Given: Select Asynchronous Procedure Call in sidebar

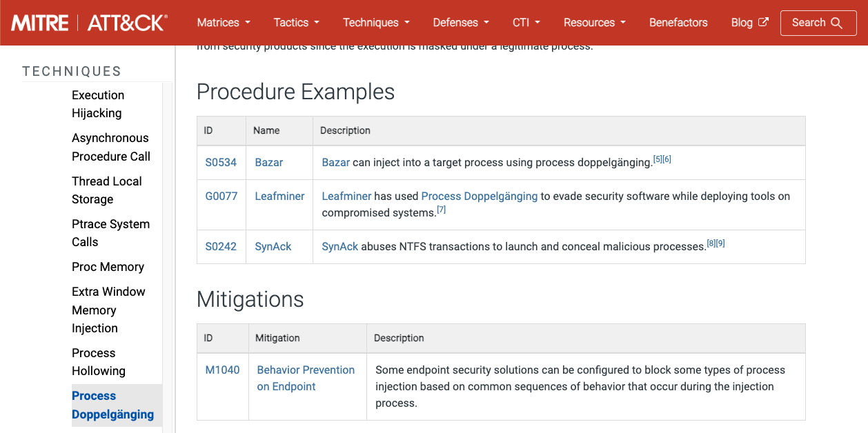Looking at the screenshot, I should coord(111,147).
